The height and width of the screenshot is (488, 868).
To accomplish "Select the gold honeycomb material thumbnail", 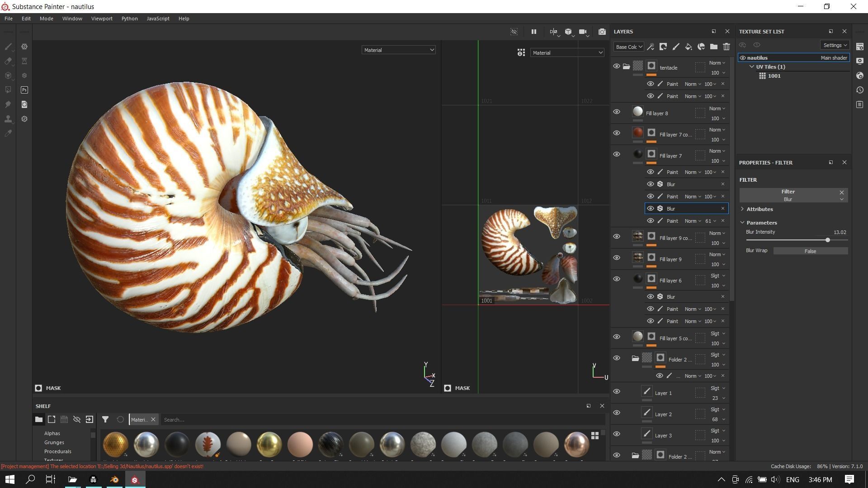I will click(115, 444).
